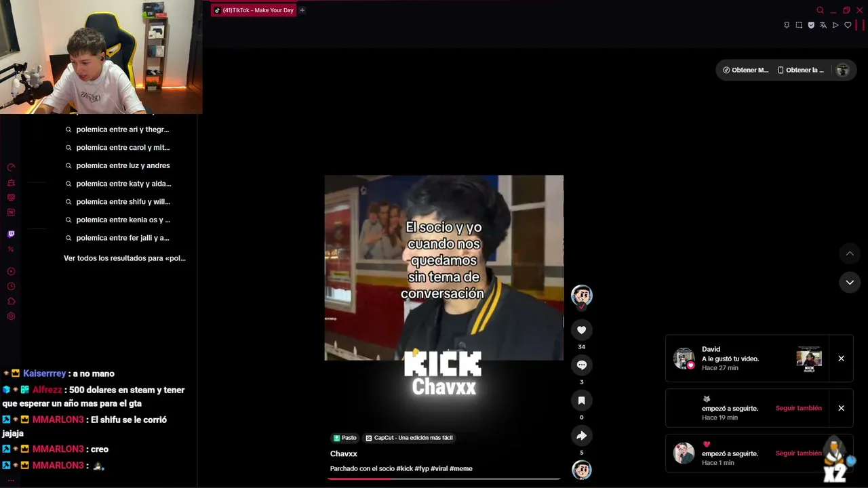Bookmark the page with the toolbar heart
Viewport: 868px width, 488px height.
point(848,25)
